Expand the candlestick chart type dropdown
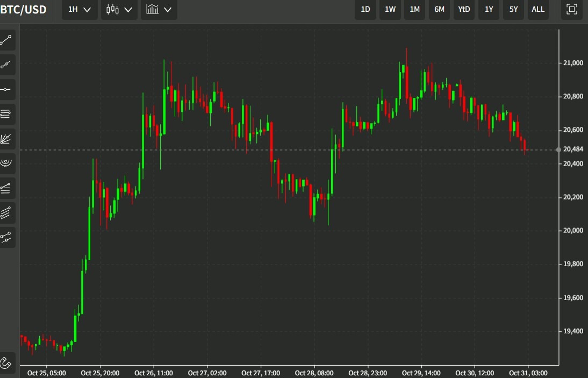Viewport: 588px width, 378px height. point(119,9)
